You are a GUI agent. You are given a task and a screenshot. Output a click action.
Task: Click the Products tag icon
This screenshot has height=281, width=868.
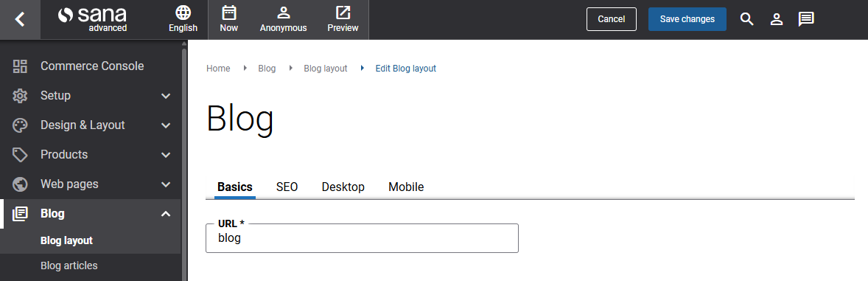coord(20,155)
